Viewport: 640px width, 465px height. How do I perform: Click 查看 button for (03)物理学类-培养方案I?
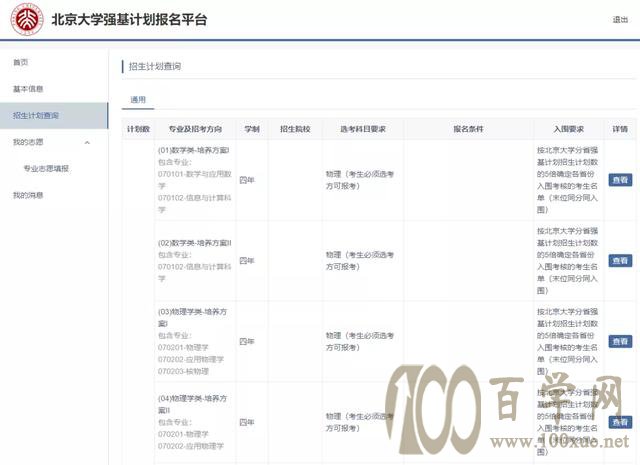620,341
